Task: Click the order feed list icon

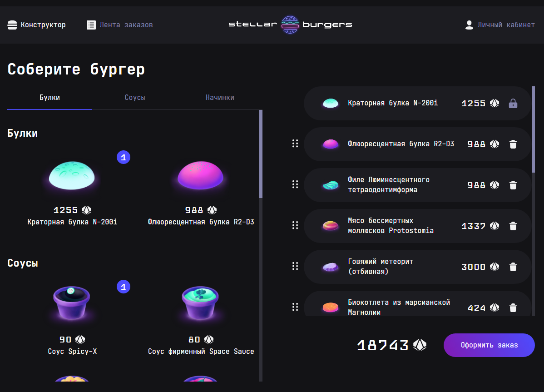Action: [x=91, y=25]
